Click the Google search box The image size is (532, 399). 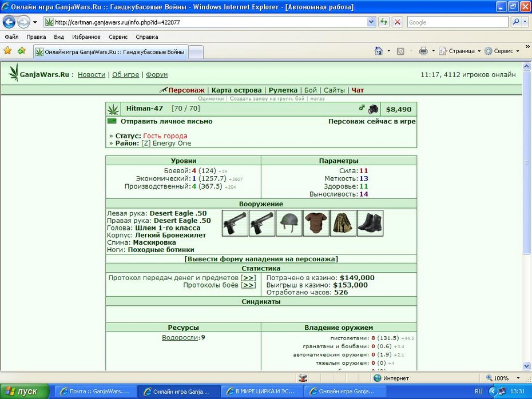click(x=458, y=22)
